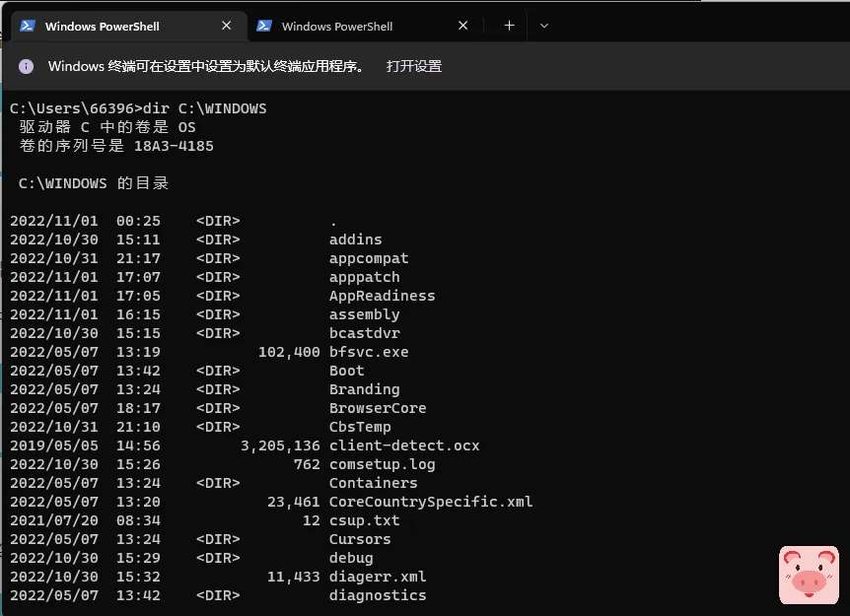This screenshot has height=616, width=850.
Task: Open a new tab with plus button
Action: [x=509, y=26]
